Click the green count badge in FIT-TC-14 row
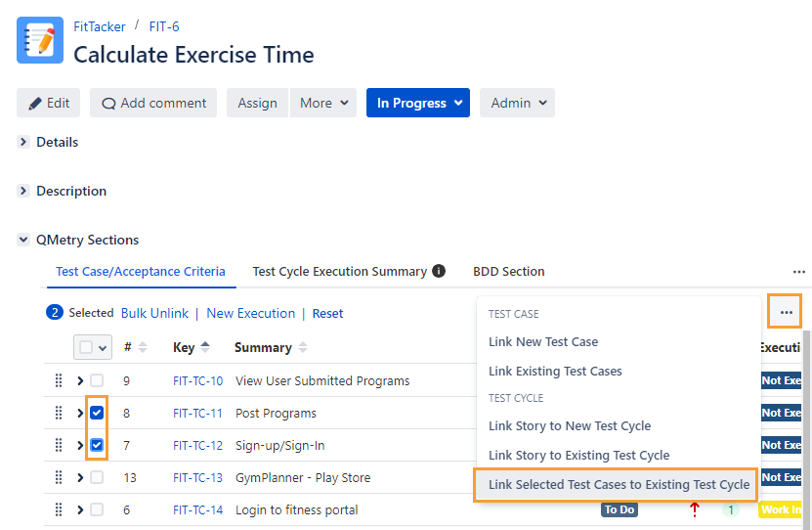The width and height of the screenshot is (812, 530). [730, 509]
